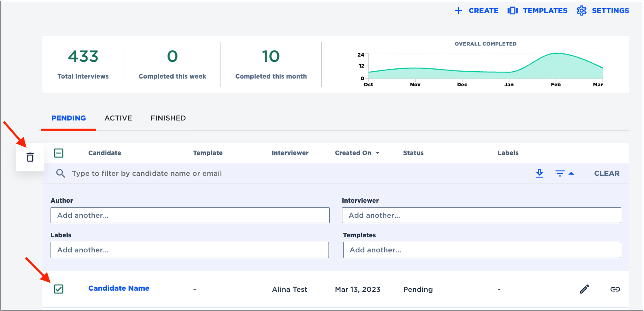
Task: Click the CLEAR filters button
Action: (x=607, y=173)
